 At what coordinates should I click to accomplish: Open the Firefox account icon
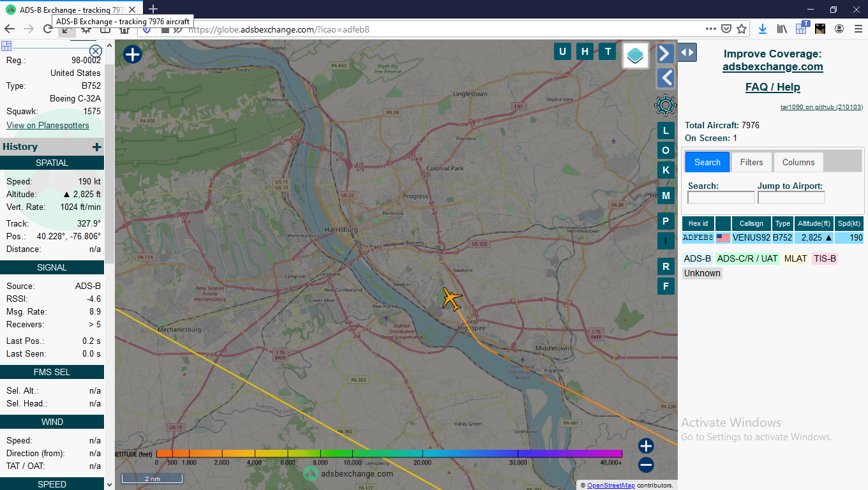click(x=839, y=29)
